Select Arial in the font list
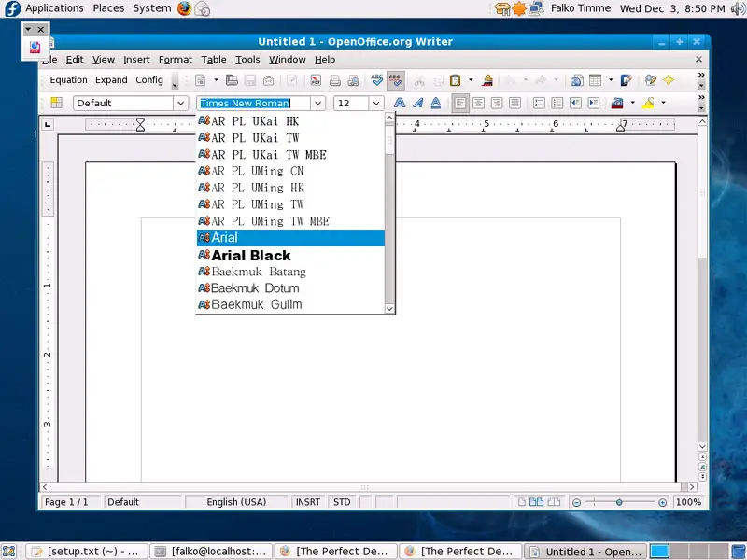The image size is (747, 560). (x=290, y=238)
